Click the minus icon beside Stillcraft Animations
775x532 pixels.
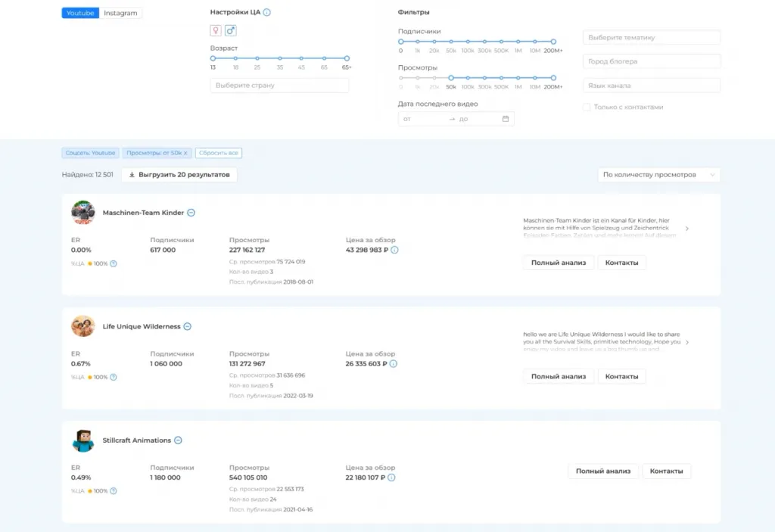pyautogui.click(x=178, y=440)
